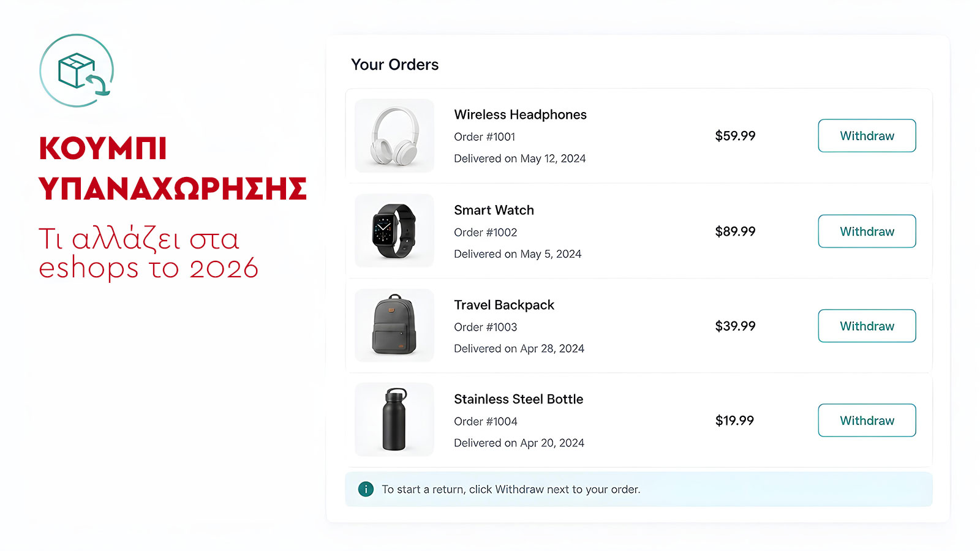
Task: Click the ΚΟΥΜΠΙ ΥΠΑΝΑΧΩΡΗΣΗΣ headline
Action: 173,168
